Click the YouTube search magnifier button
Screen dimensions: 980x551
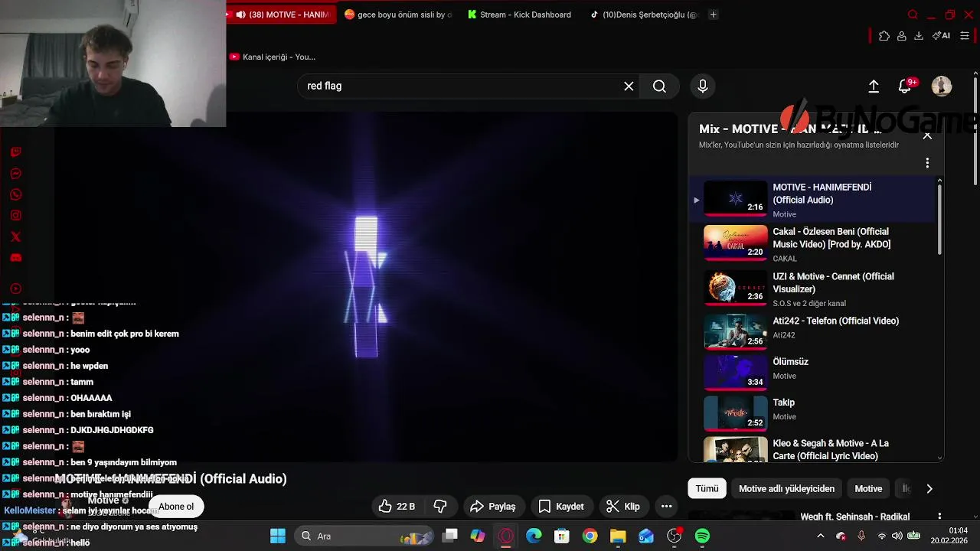659,86
